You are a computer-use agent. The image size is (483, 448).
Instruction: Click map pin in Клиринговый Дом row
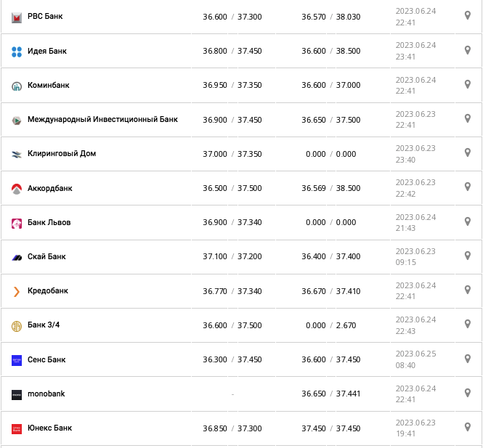tap(468, 152)
